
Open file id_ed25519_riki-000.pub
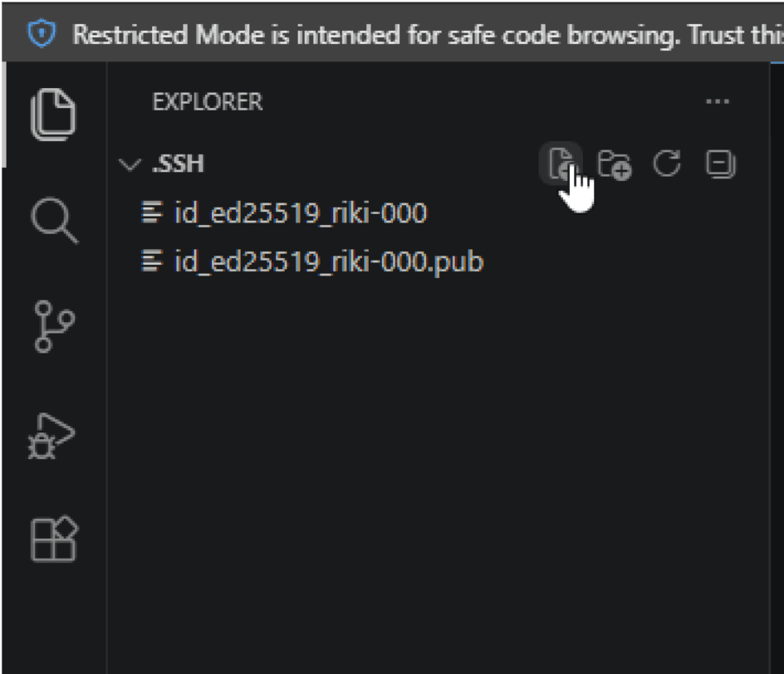point(329,261)
